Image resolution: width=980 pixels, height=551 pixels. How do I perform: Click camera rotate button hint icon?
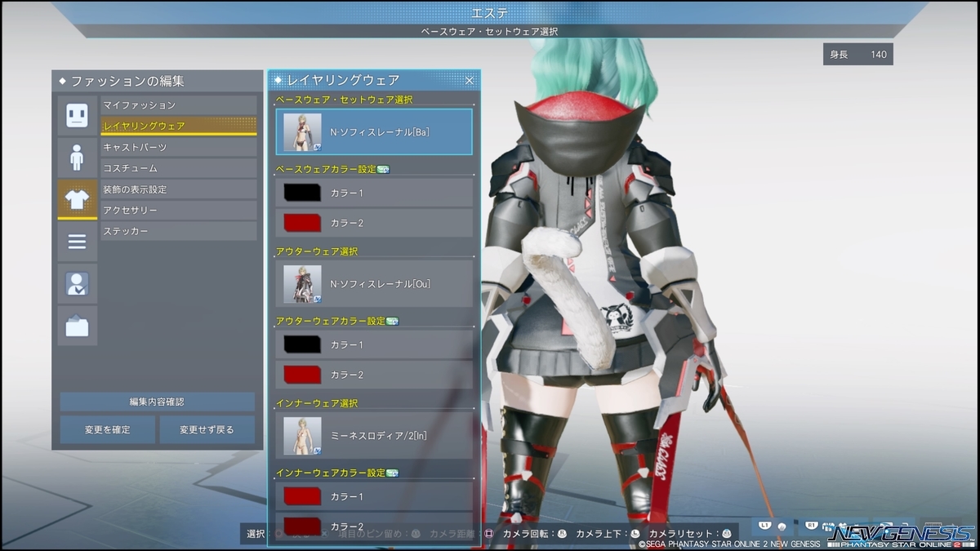(562, 534)
